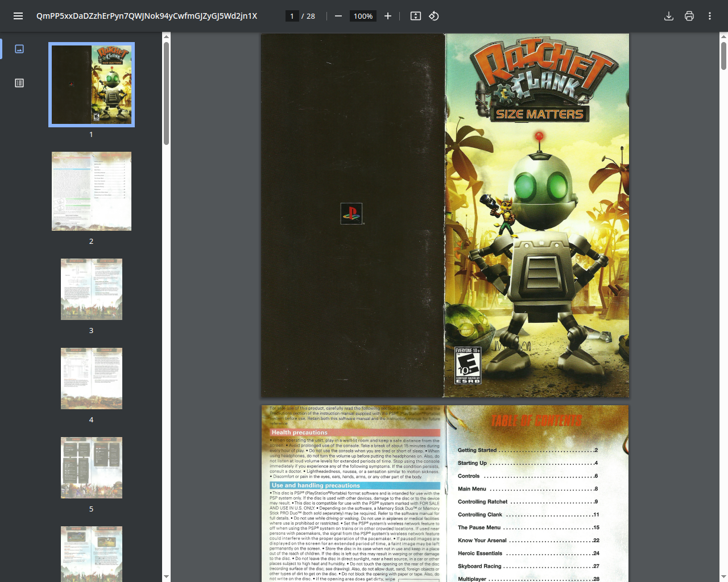Image resolution: width=728 pixels, height=582 pixels.
Task: Click the zoom in plus icon
Action: [388, 16]
